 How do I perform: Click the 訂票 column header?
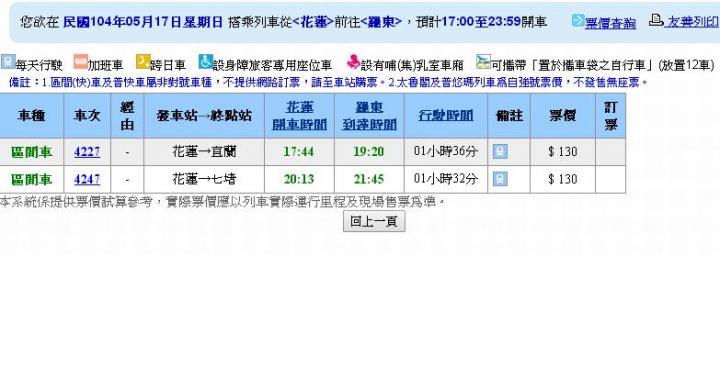(x=611, y=115)
